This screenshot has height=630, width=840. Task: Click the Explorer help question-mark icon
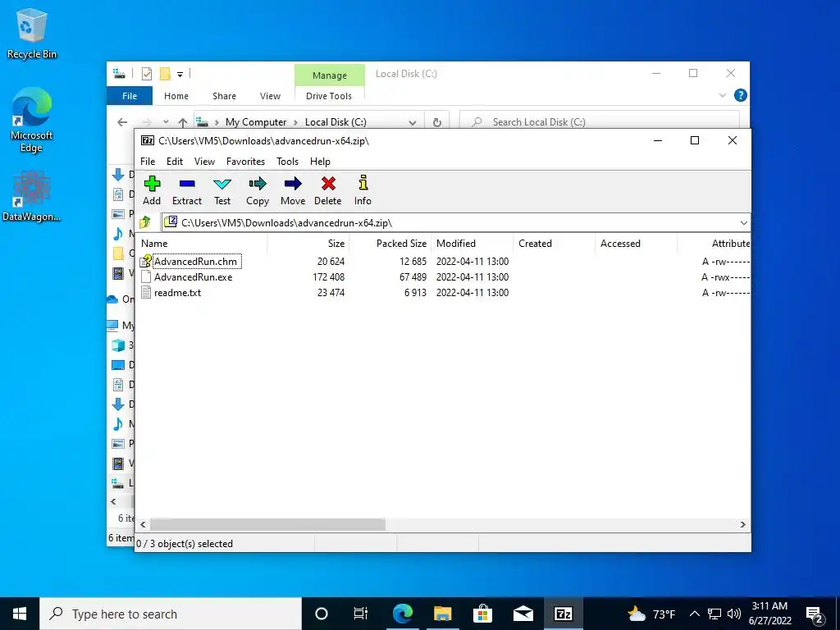tap(741, 95)
